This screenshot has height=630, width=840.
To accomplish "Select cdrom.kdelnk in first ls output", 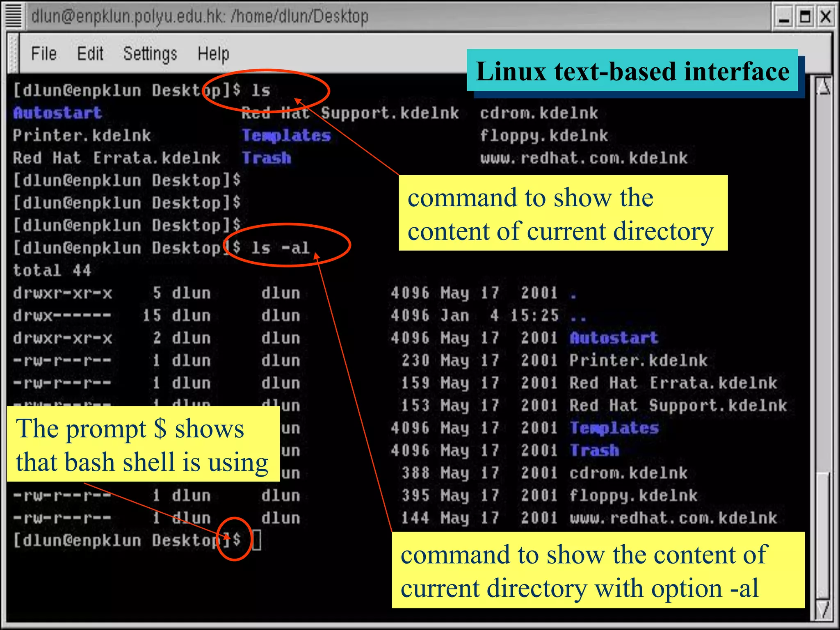I will tap(539, 113).
